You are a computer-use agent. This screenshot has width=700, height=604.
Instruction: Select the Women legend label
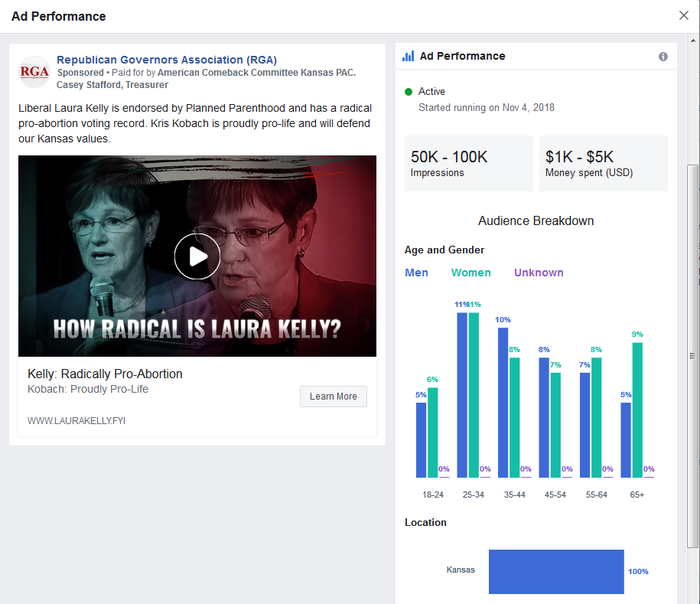click(471, 273)
